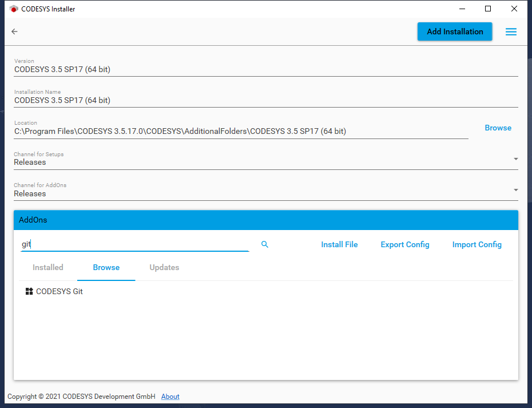This screenshot has height=408, width=532.
Task: Select the Browse tab in AddOns
Action: point(106,267)
